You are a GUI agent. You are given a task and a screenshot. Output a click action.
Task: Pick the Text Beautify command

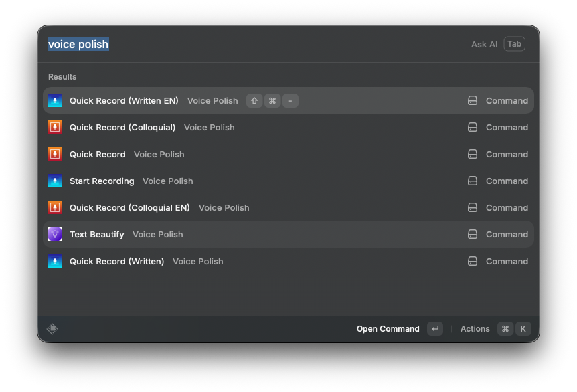tap(97, 234)
